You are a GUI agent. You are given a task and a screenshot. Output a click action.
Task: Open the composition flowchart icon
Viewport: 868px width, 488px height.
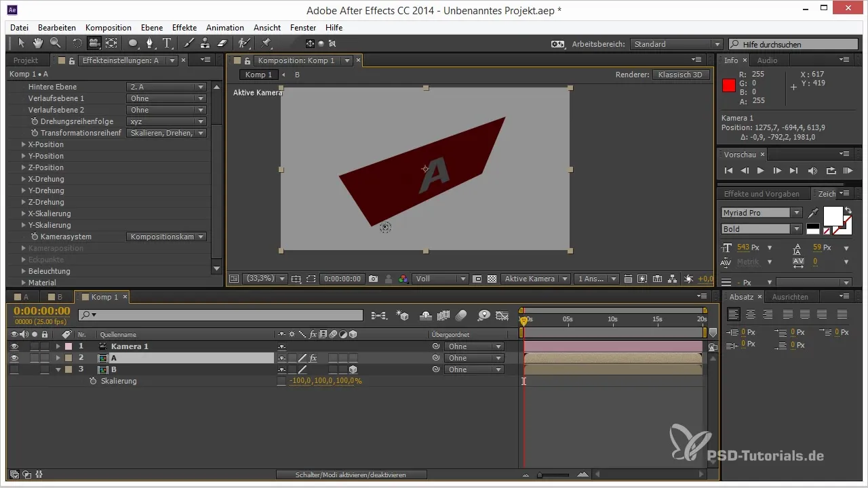[672, 279]
